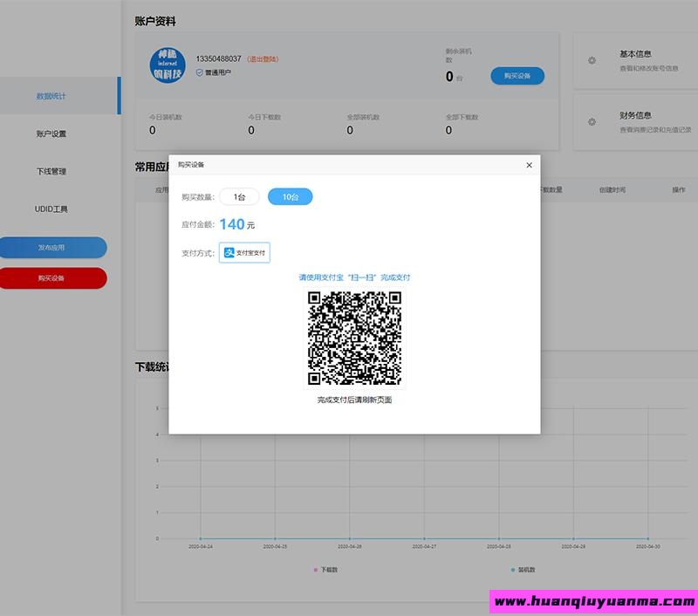Screen dimensions: 698x616
Task: Click 今日装机数 statistic label
Action: click(166, 117)
